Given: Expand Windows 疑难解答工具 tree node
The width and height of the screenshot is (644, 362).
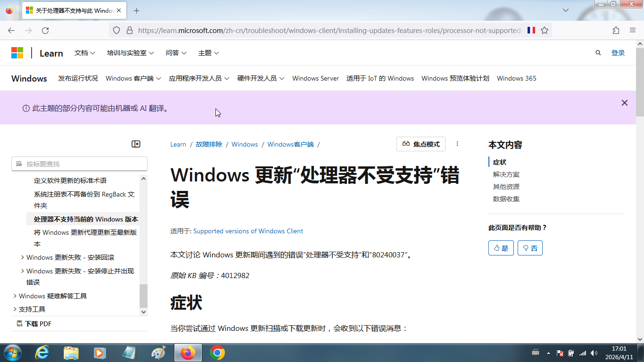Looking at the screenshot, I should [x=15, y=296].
